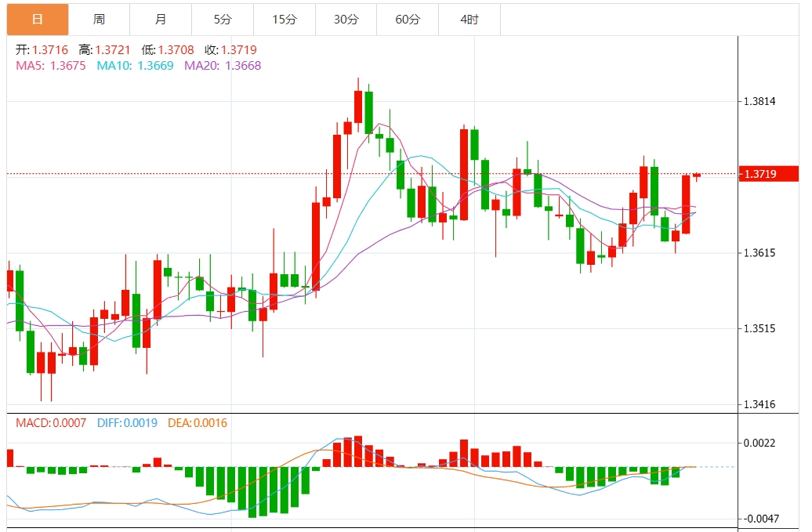Click the red 1.3719 current price label
Viewport: 812px width, 532px height.
point(768,174)
